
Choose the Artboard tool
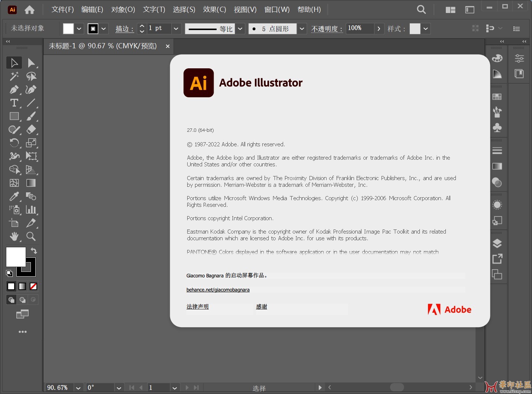click(x=14, y=223)
